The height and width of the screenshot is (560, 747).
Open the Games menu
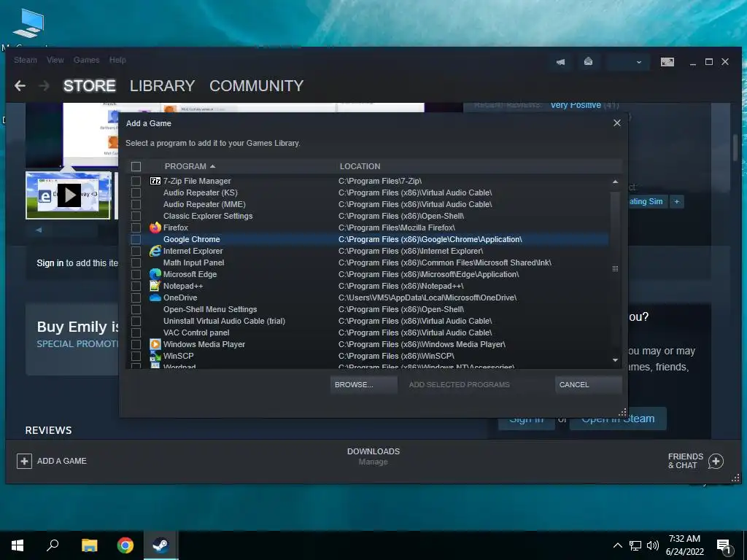[x=86, y=60]
